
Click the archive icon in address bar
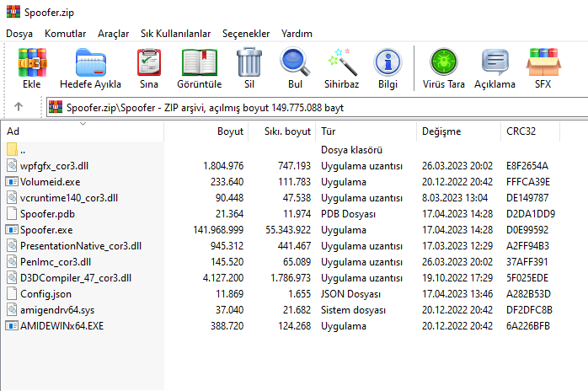pyautogui.click(x=56, y=107)
